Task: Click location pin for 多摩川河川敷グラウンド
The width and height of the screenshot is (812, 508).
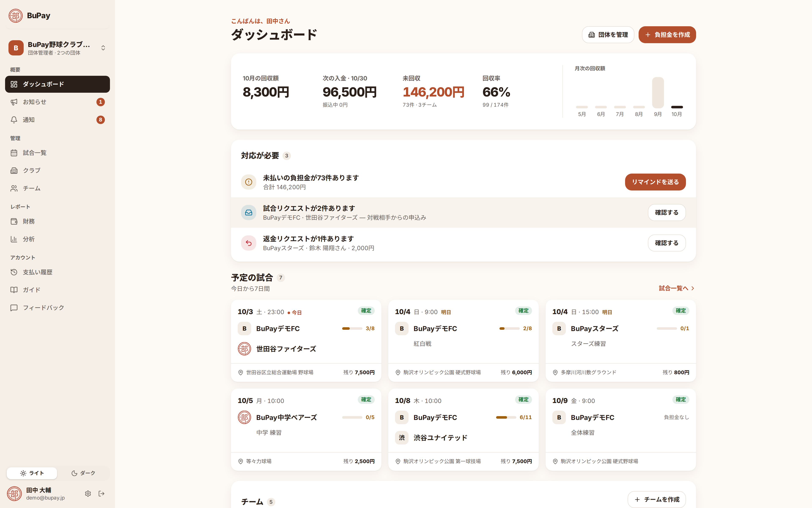Action: pyautogui.click(x=555, y=373)
